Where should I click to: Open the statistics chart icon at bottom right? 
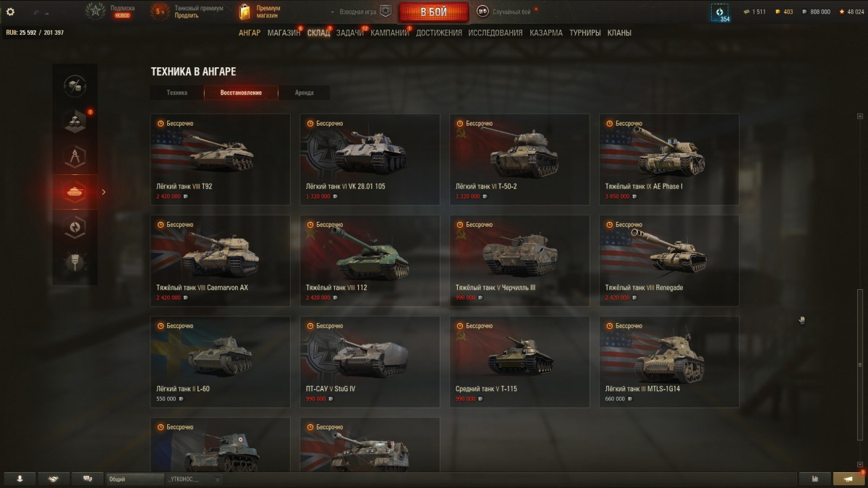tap(816, 479)
